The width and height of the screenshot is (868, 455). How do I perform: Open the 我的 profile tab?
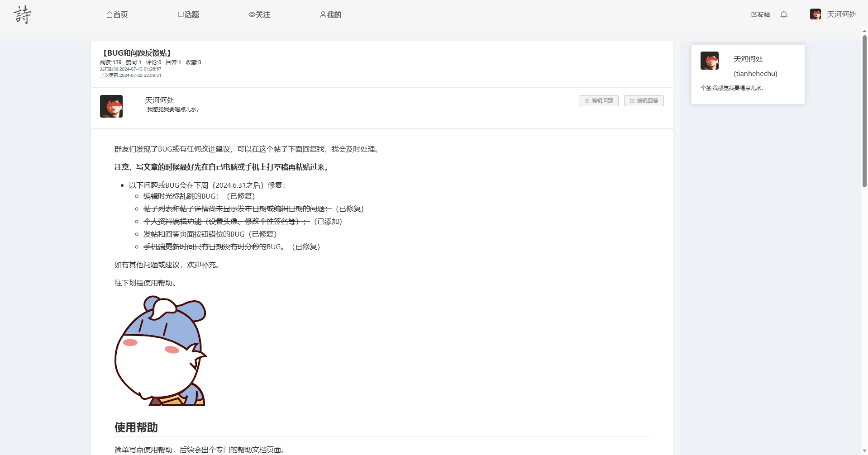click(331, 14)
